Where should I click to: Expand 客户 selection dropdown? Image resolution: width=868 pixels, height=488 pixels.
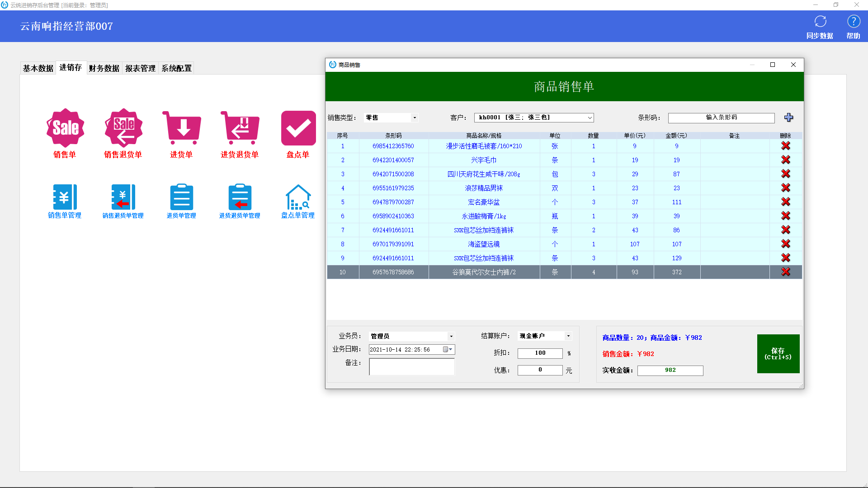click(x=590, y=117)
